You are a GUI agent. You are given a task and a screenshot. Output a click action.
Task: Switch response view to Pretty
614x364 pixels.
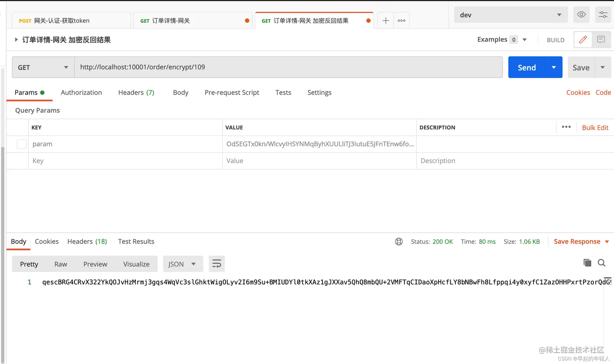click(29, 264)
